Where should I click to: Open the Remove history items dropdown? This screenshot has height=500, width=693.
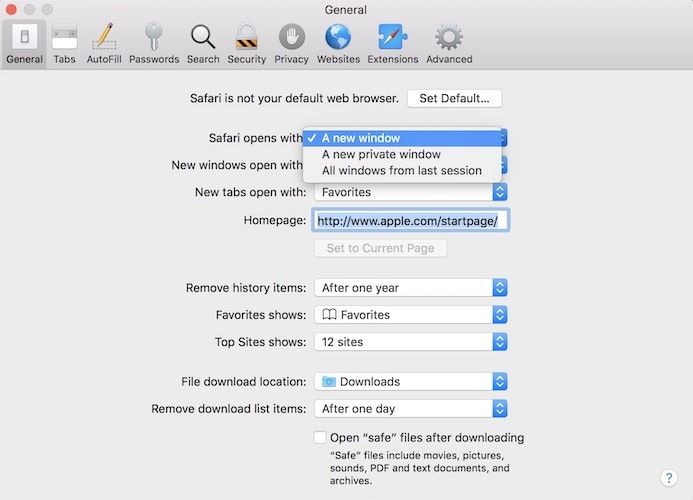coord(410,288)
